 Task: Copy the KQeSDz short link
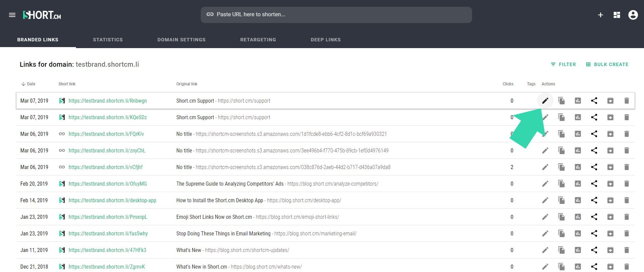point(562,117)
